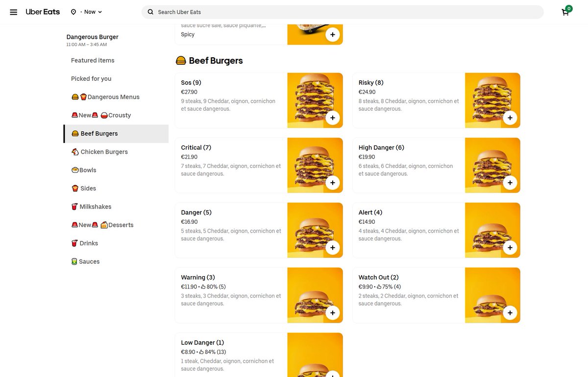The image size is (588, 377).
Task: Click the Warning (3) item title
Action: (198, 278)
